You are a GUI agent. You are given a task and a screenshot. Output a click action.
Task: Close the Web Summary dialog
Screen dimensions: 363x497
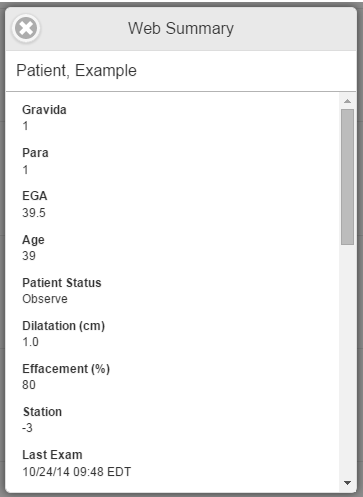(26, 28)
